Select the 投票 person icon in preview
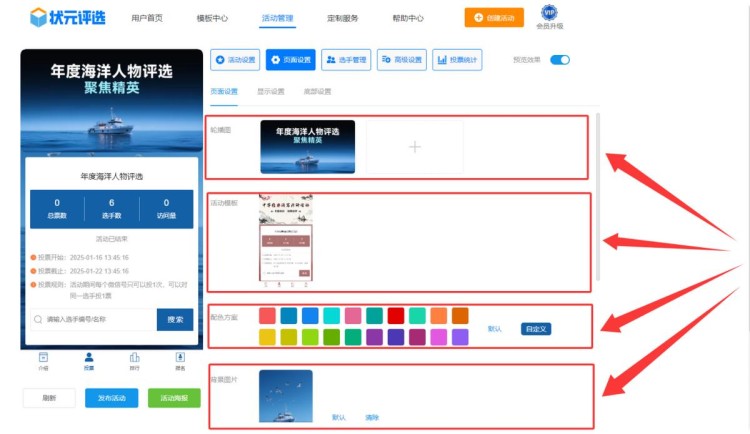The width and height of the screenshot is (750, 434). tap(89, 357)
